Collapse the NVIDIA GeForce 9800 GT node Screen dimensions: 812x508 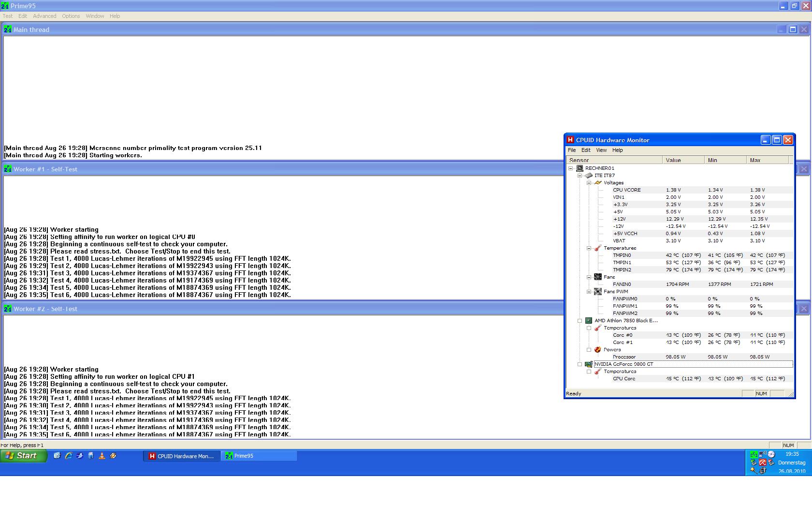(x=580, y=364)
